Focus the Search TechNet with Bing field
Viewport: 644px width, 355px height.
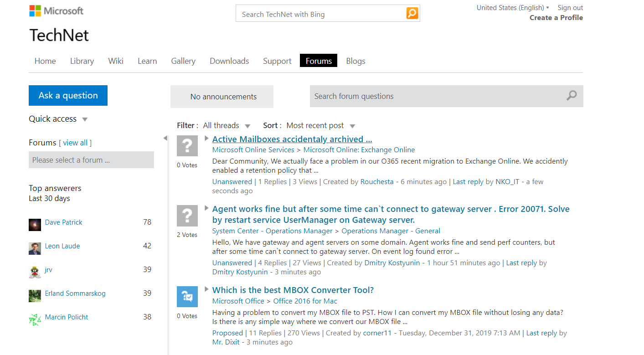pos(321,14)
